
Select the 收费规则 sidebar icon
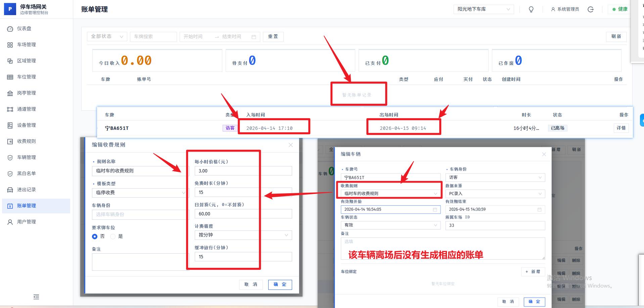tap(10, 141)
